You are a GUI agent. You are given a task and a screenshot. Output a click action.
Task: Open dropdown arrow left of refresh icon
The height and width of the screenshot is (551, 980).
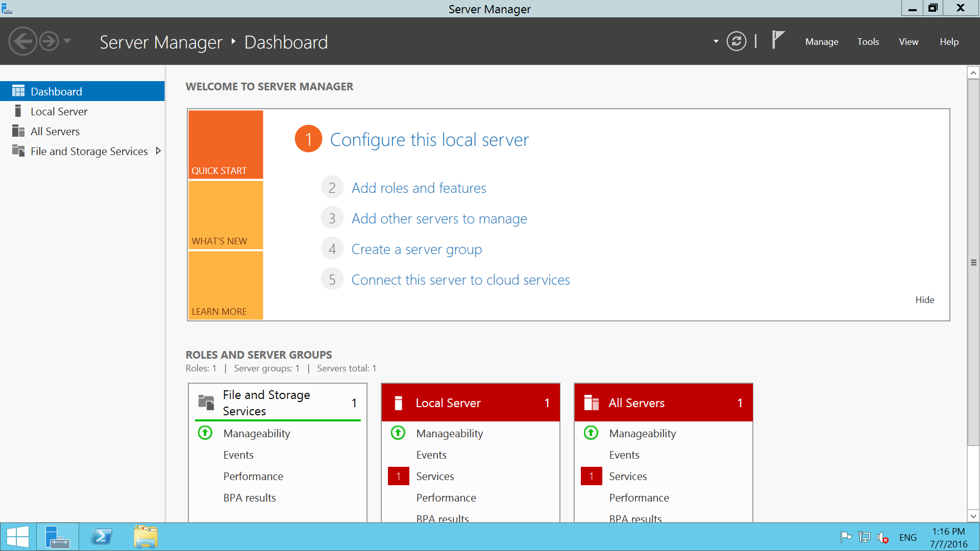pyautogui.click(x=716, y=41)
